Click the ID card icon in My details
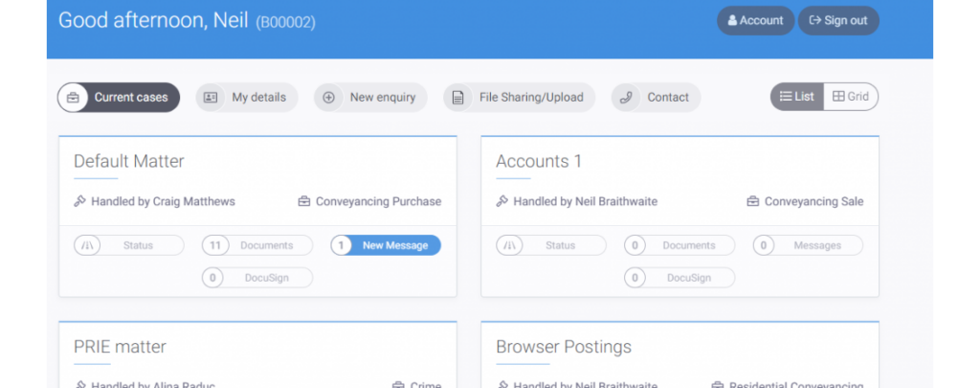 211,98
